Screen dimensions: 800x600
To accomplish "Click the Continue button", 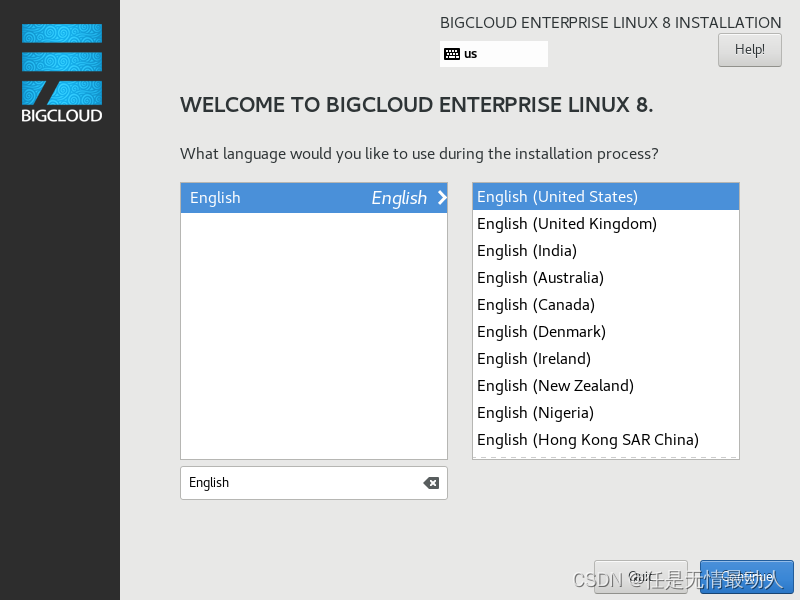I will tap(746, 577).
